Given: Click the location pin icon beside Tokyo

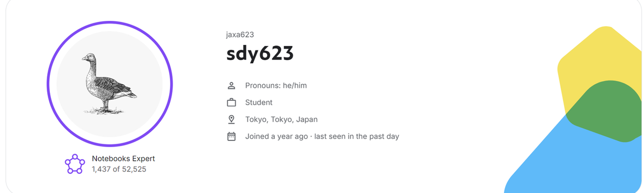Looking at the screenshot, I should pos(232,120).
